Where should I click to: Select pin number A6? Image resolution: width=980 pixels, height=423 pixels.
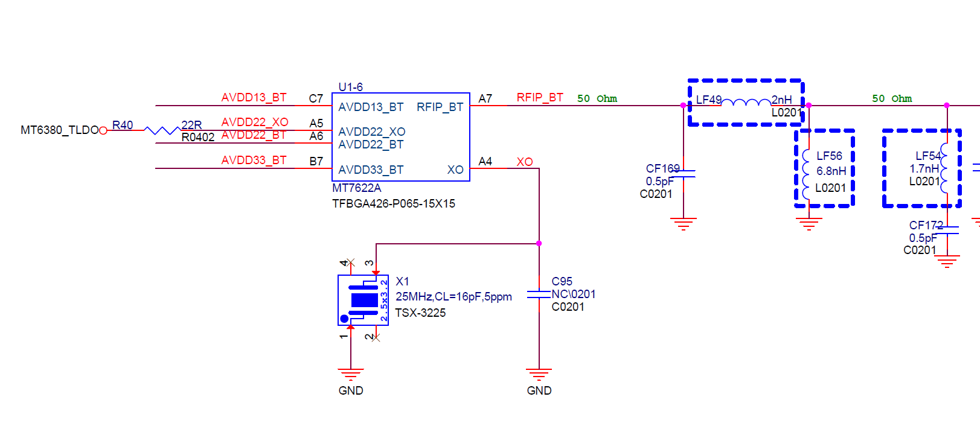point(316,136)
